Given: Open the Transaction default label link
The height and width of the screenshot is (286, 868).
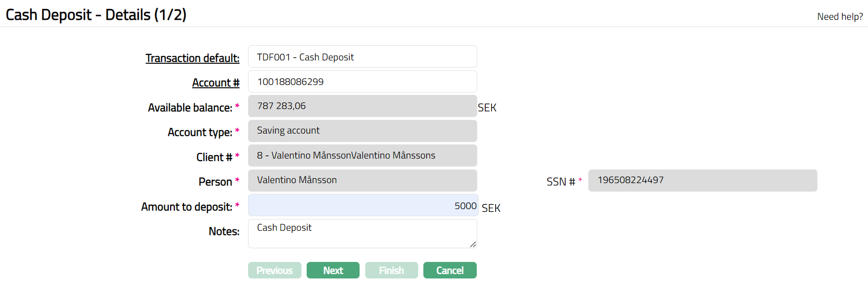Looking at the screenshot, I should (x=192, y=58).
